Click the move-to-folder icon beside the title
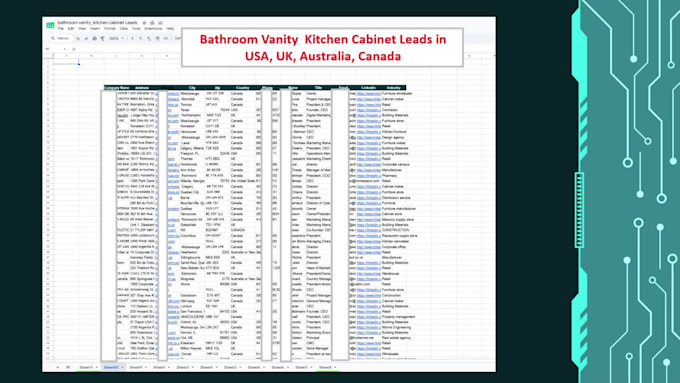This screenshot has width=680, height=383. click(152, 23)
